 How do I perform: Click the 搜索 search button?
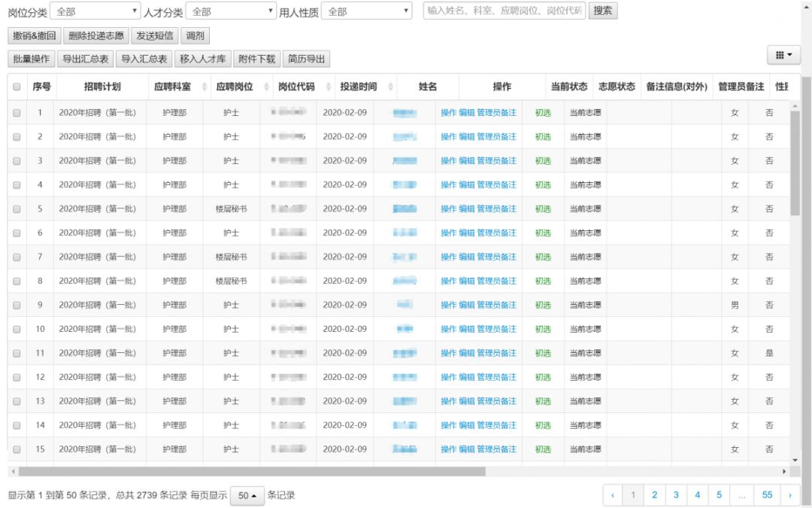(x=602, y=11)
